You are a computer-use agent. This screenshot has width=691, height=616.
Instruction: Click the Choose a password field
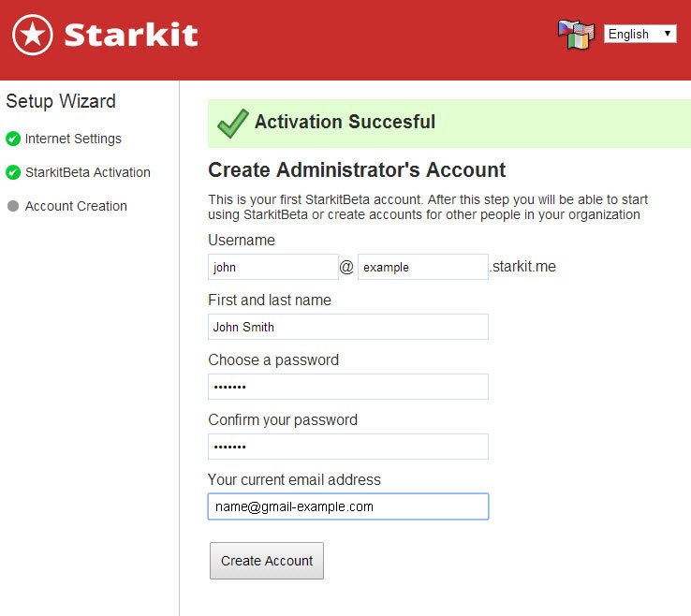pyautogui.click(x=348, y=387)
